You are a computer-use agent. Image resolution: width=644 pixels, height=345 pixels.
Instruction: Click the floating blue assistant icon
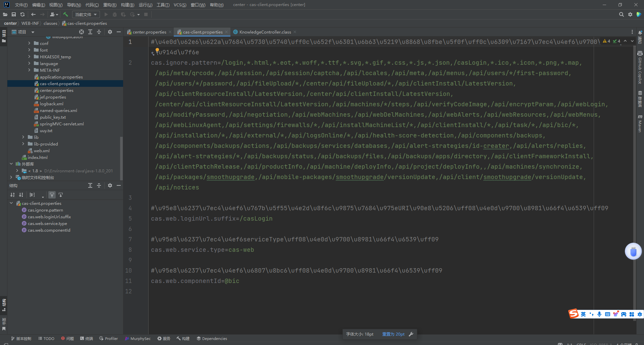tap(633, 251)
